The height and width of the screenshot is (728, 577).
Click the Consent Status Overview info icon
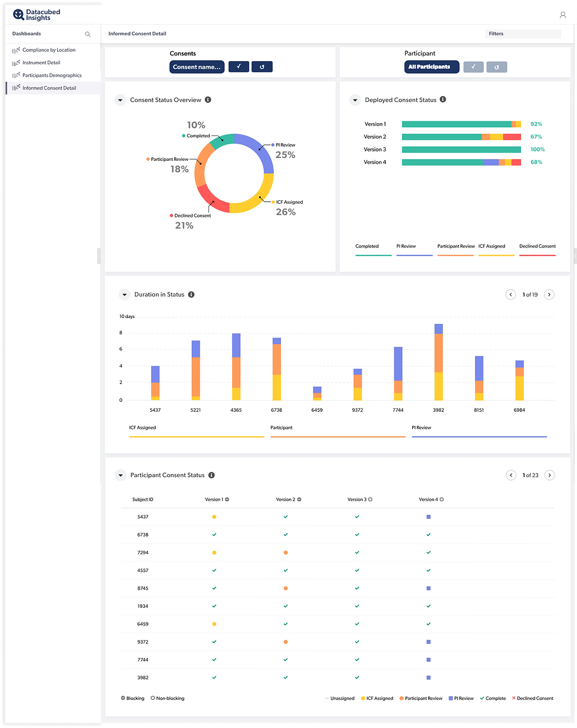(208, 100)
